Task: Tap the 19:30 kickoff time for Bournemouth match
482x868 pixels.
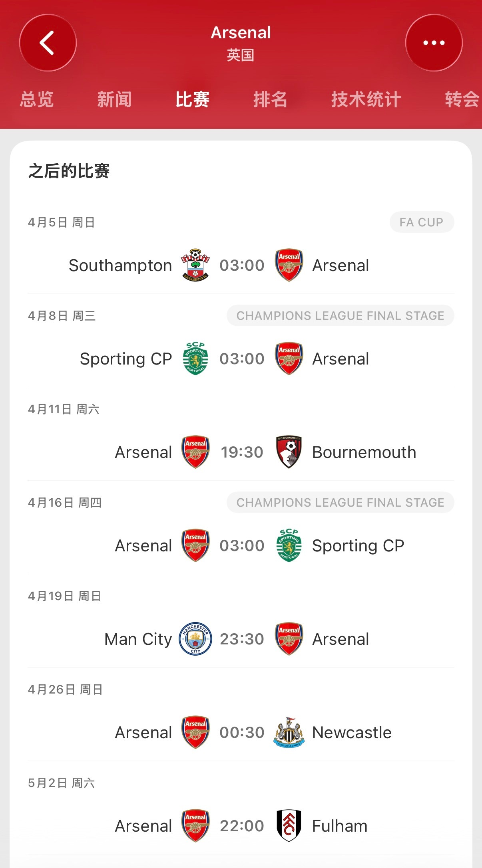Action: pyautogui.click(x=242, y=452)
